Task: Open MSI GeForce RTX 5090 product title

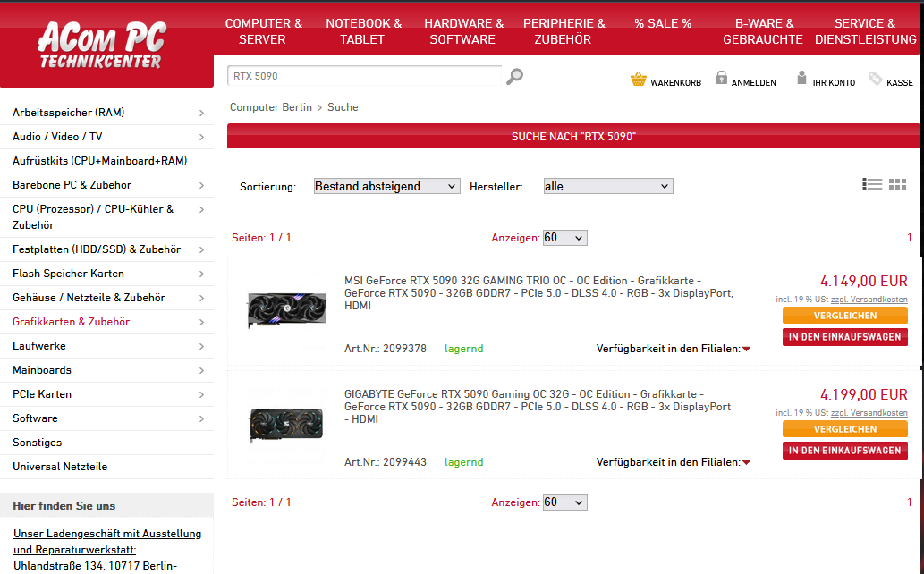Action: 538,293
